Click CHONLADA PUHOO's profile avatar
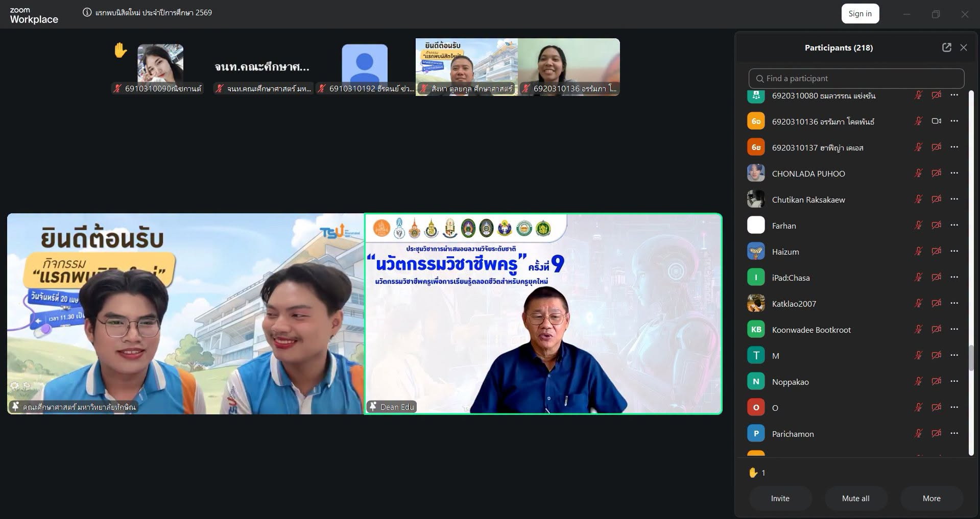 click(756, 173)
